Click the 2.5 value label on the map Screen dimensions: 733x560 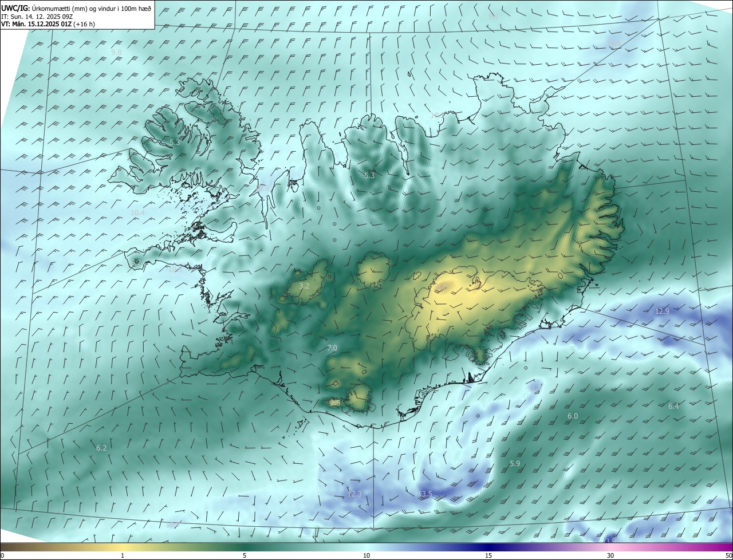coord(335,403)
